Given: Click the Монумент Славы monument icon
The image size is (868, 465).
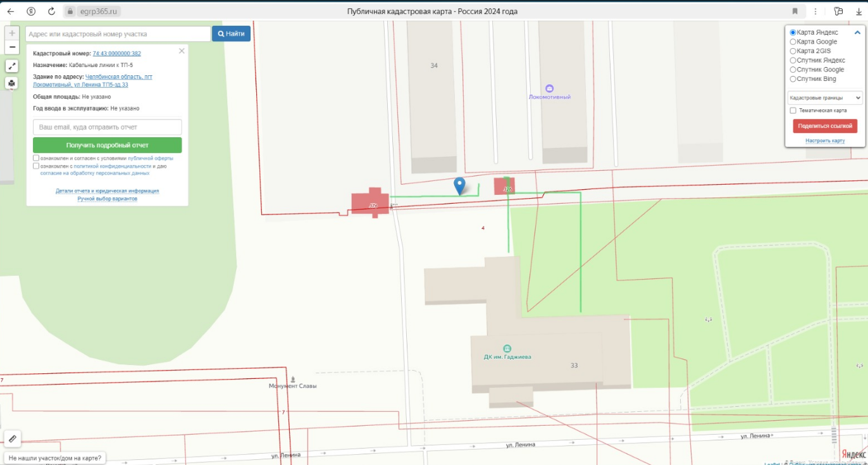Looking at the screenshot, I should (292, 378).
